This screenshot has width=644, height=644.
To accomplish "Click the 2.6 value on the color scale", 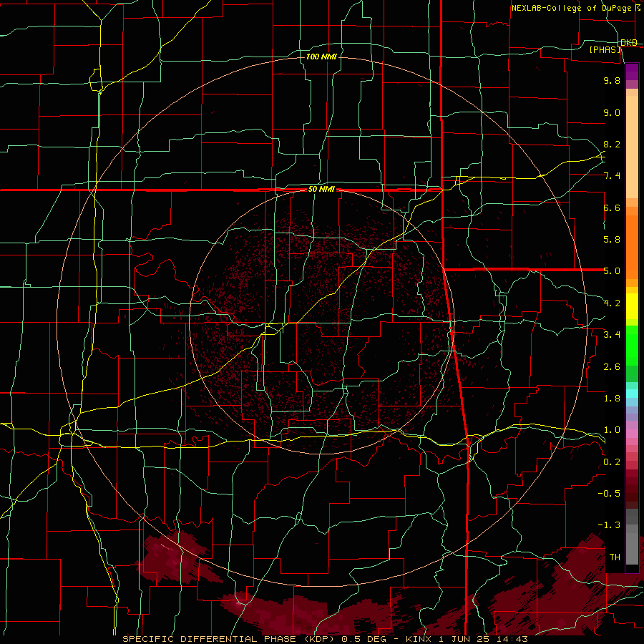I will tap(612, 367).
